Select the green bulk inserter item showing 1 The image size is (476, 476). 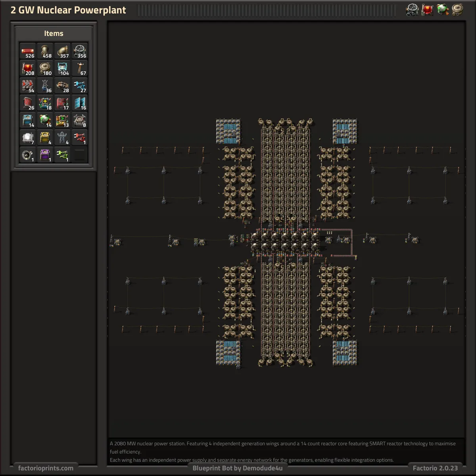pyautogui.click(x=62, y=155)
